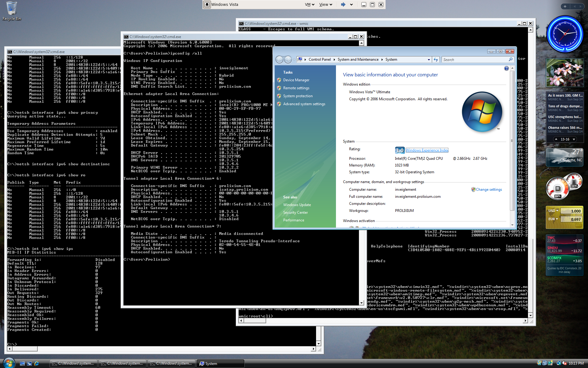This screenshot has width=588, height=368.
Task: Click the cmd icon of wmic window title bar
Action: 241,24
